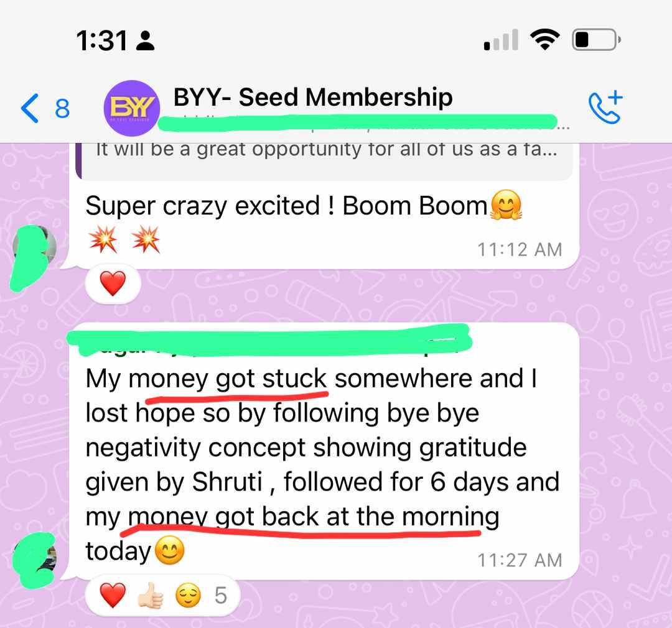Tap the unread count 8 beside back arrow
This screenshot has height=628, width=672.
coord(62,109)
